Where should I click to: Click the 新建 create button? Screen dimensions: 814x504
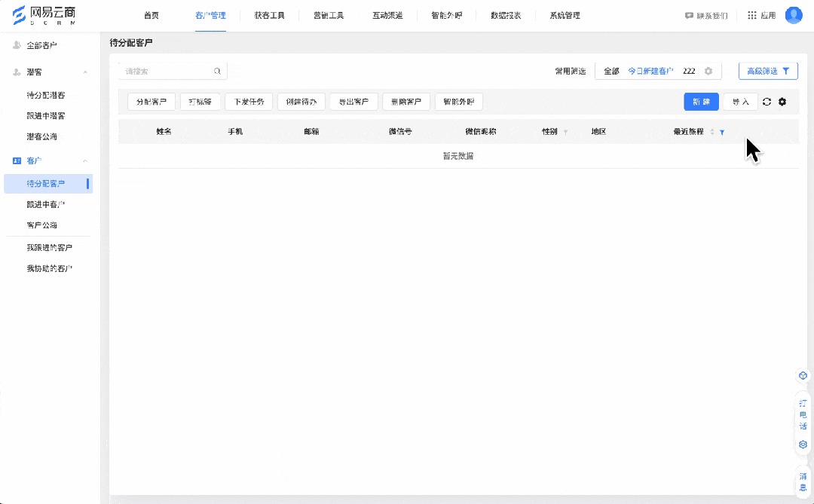pyautogui.click(x=701, y=101)
